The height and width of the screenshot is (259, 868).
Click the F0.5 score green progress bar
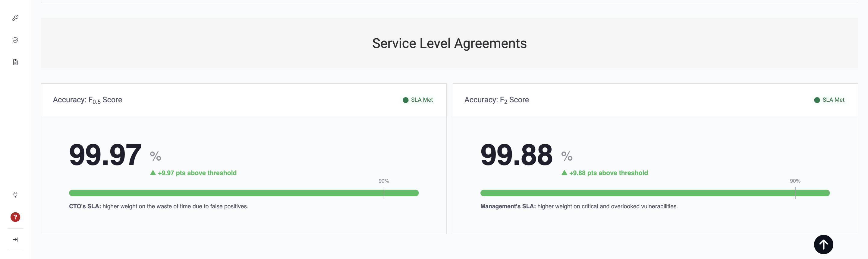point(244,193)
